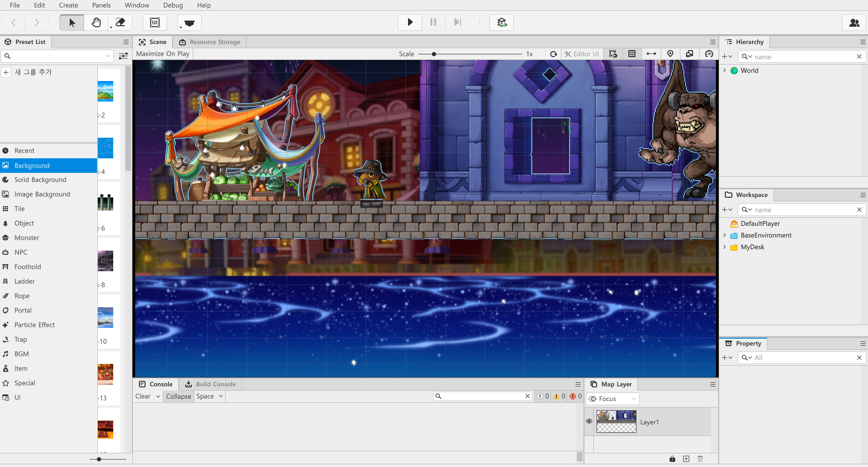
Task: Open the console Space dropdown
Action: click(x=210, y=396)
